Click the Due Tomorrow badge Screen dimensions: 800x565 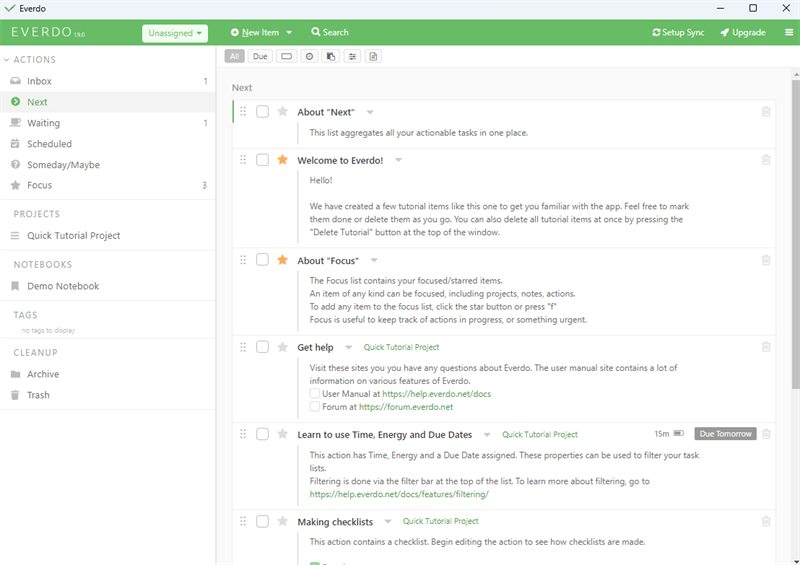tap(725, 433)
